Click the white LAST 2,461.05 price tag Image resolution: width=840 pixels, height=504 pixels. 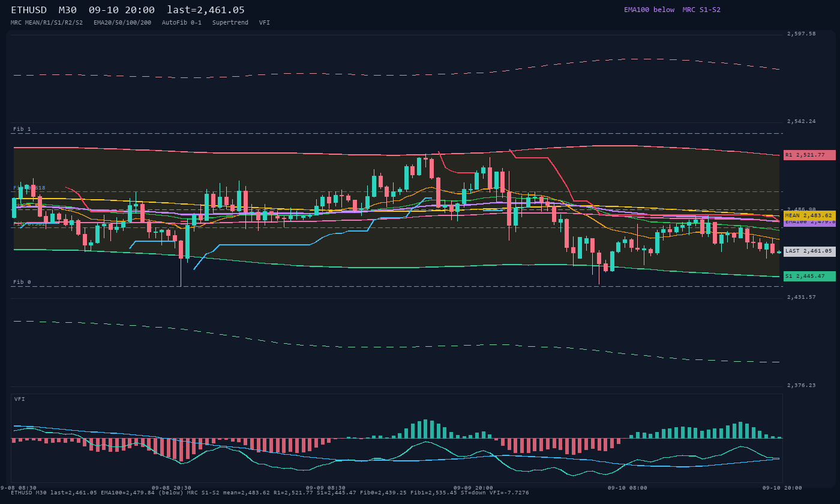[x=809, y=251]
